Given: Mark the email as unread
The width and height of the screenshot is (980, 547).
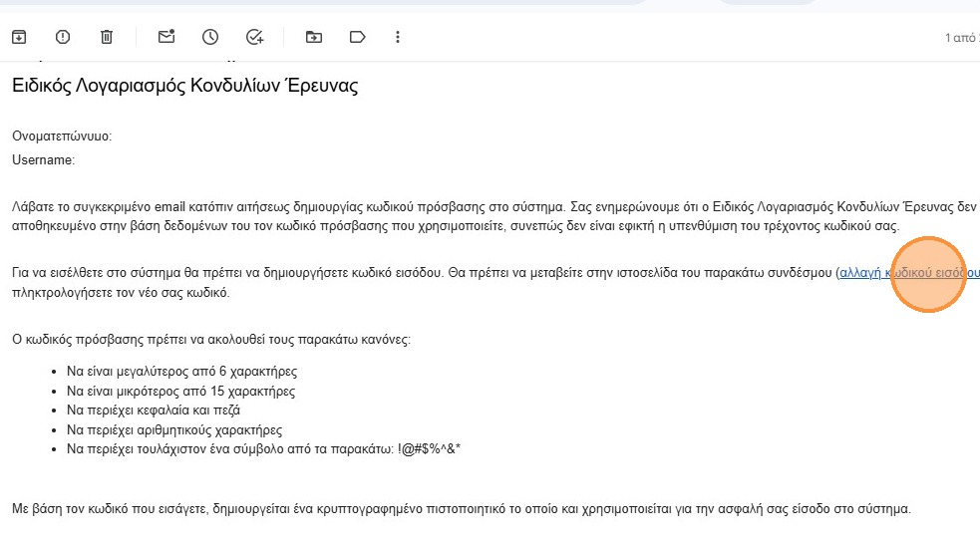Looking at the screenshot, I should pos(166,36).
